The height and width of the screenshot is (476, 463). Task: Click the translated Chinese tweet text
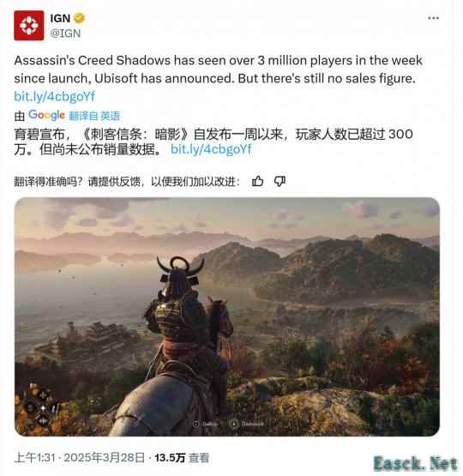tap(213, 142)
